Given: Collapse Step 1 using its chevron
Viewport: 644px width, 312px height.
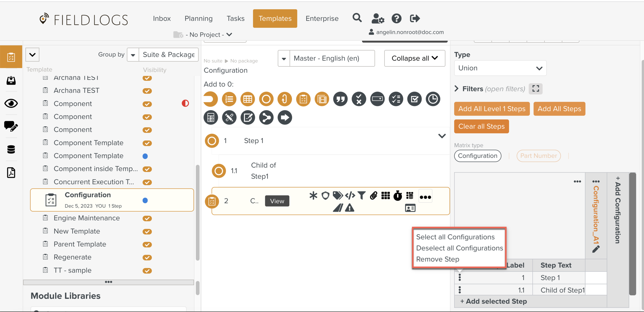Looking at the screenshot, I should [442, 136].
